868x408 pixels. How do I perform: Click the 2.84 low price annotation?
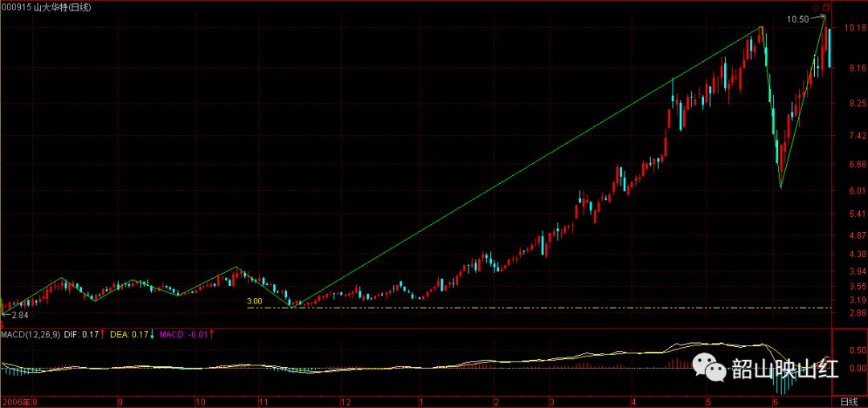coord(19,315)
